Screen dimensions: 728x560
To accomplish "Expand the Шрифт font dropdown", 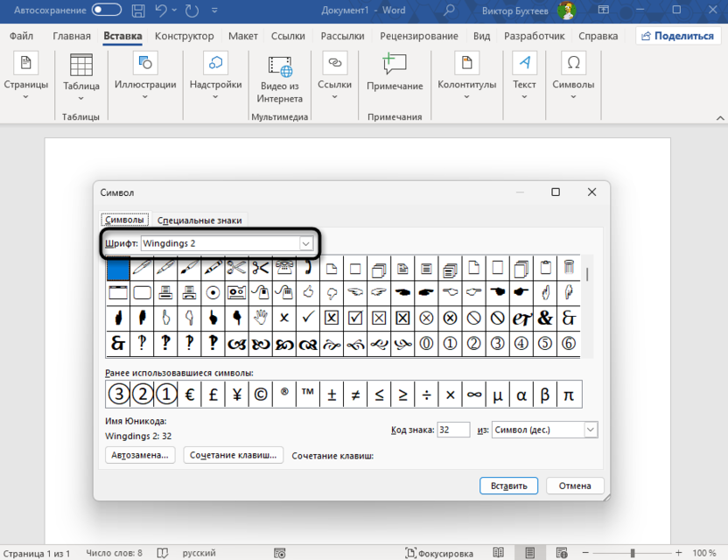I will pos(306,243).
